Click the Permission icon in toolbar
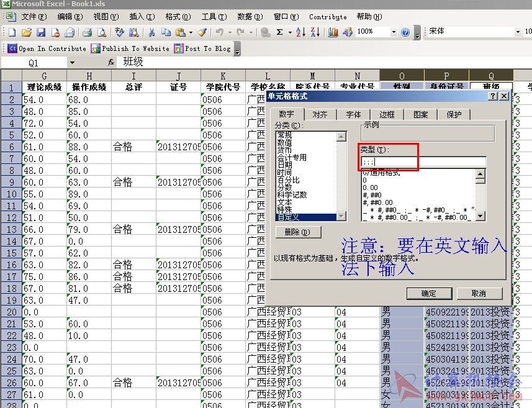The width and height of the screenshot is (532, 408). click(x=55, y=32)
